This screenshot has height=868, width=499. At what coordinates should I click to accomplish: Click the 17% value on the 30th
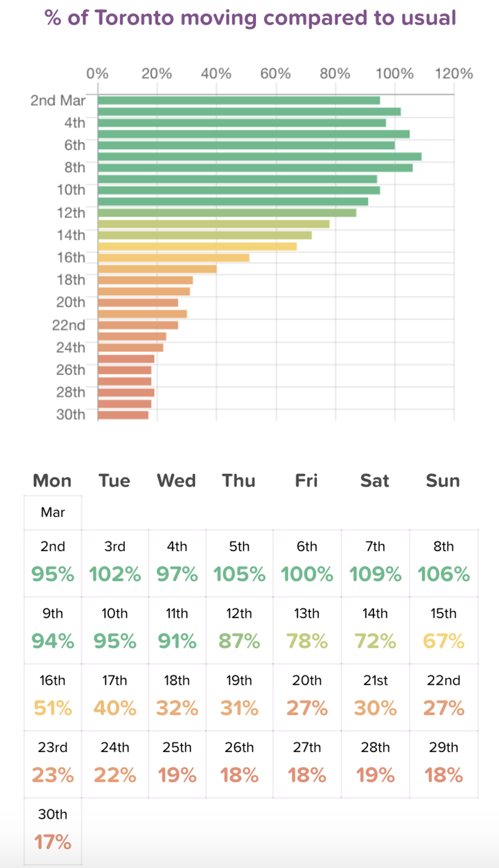coord(52,842)
